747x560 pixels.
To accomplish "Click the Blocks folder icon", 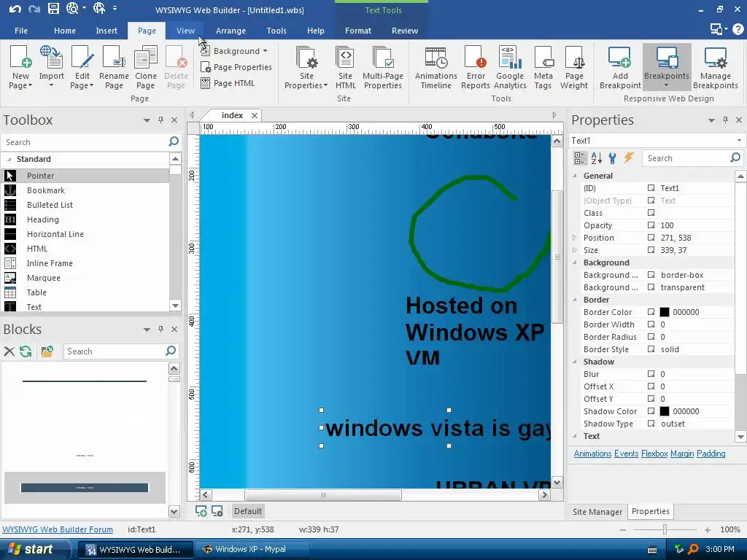I will [x=47, y=351].
